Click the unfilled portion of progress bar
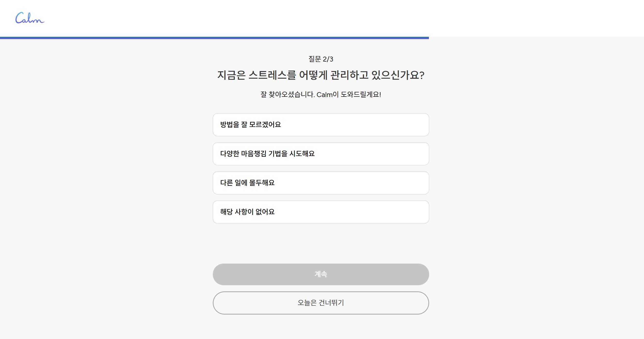 (x=536, y=38)
